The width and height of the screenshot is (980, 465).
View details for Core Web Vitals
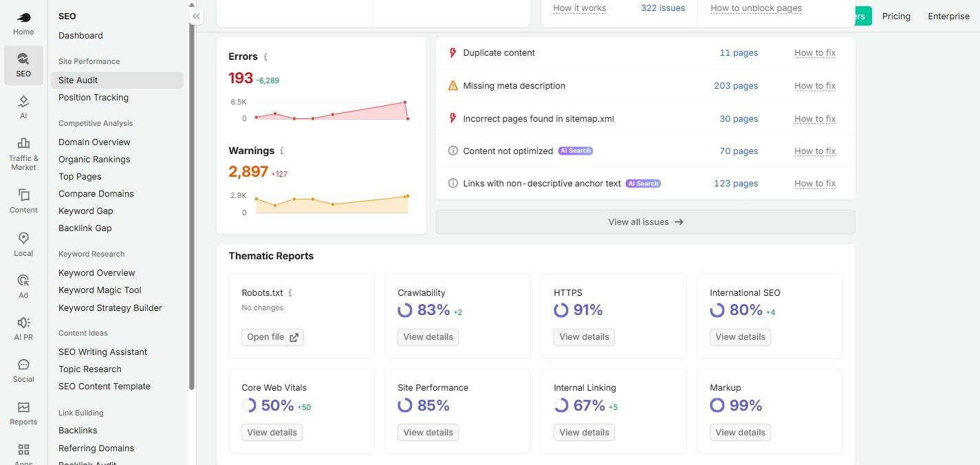pyautogui.click(x=272, y=432)
